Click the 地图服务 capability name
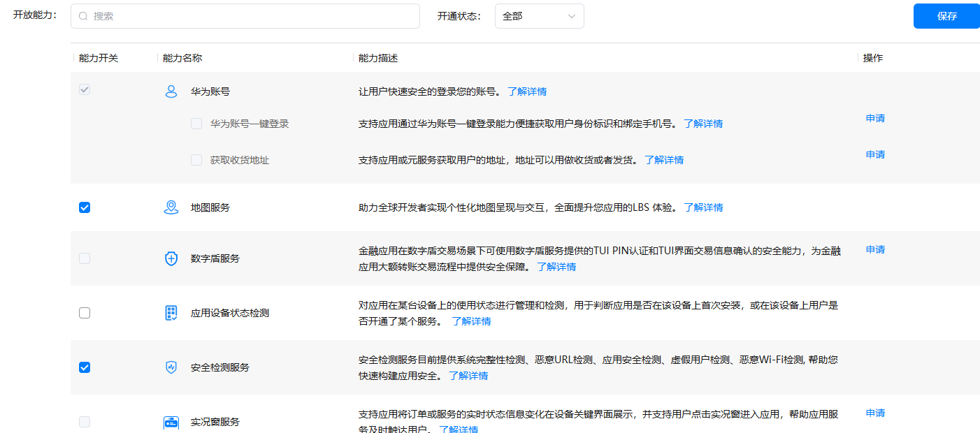Viewport: 980px width, 433px height. point(210,207)
